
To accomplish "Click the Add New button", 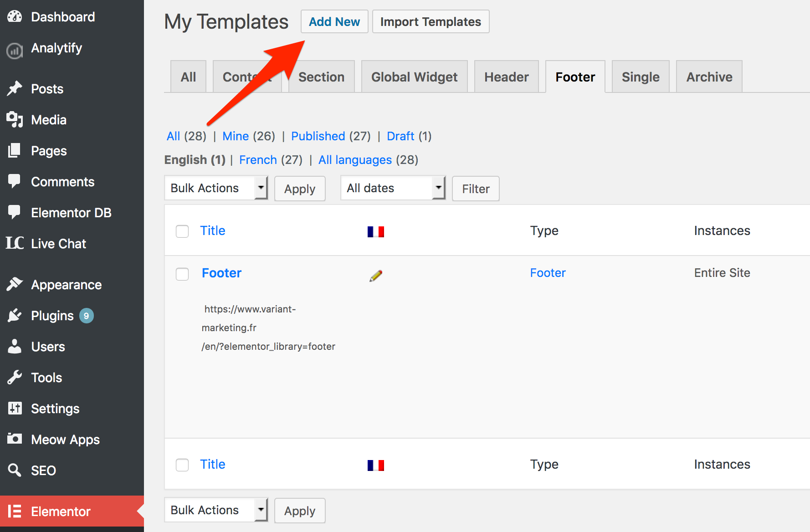I will 334,22.
